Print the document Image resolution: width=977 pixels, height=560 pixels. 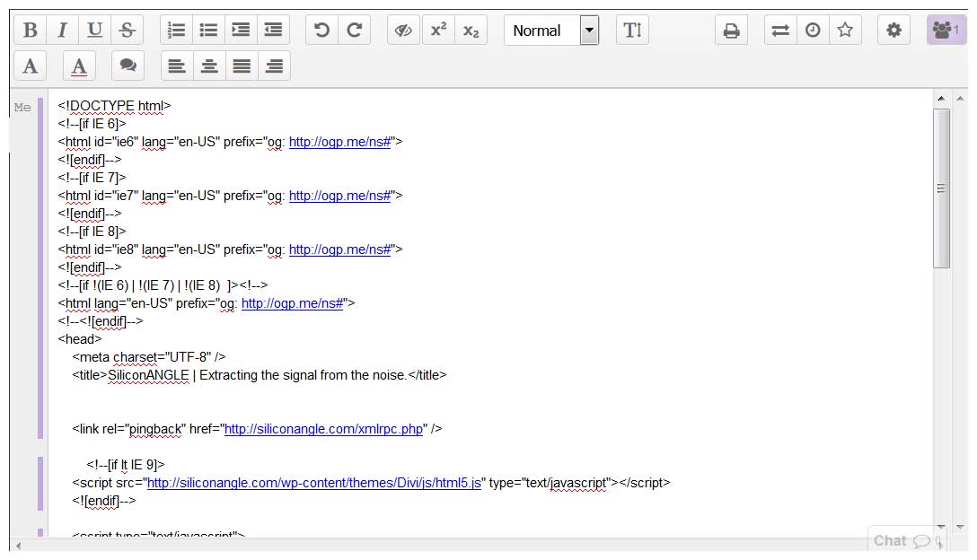(732, 30)
